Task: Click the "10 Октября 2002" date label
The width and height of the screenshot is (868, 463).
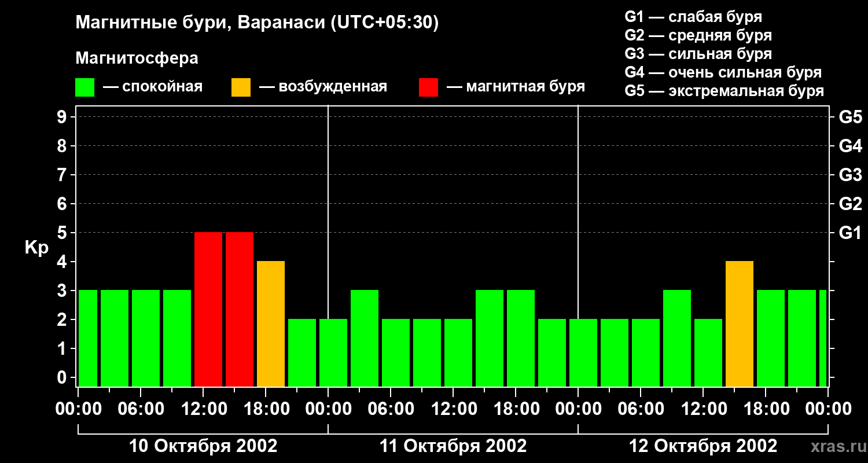Action: (x=203, y=446)
